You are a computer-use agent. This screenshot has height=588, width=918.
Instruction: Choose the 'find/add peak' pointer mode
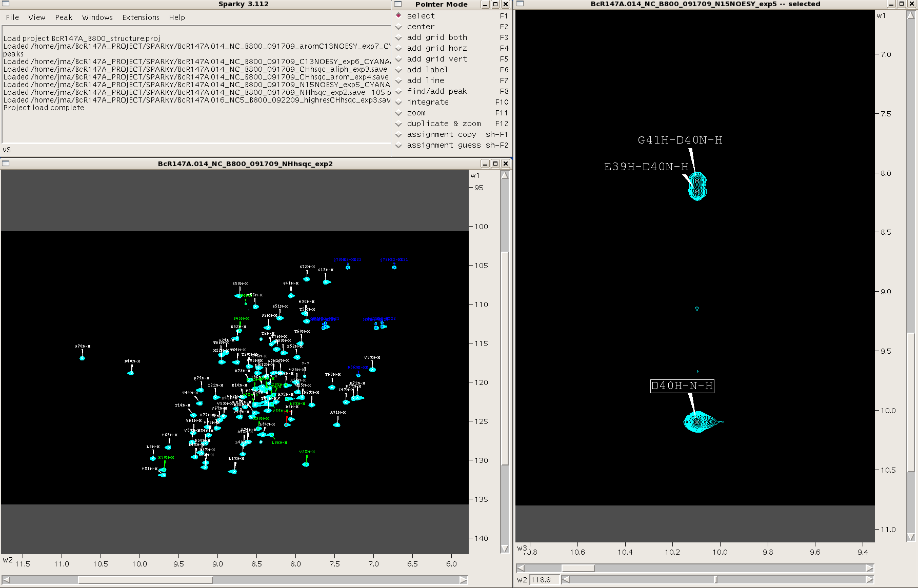tap(398, 91)
